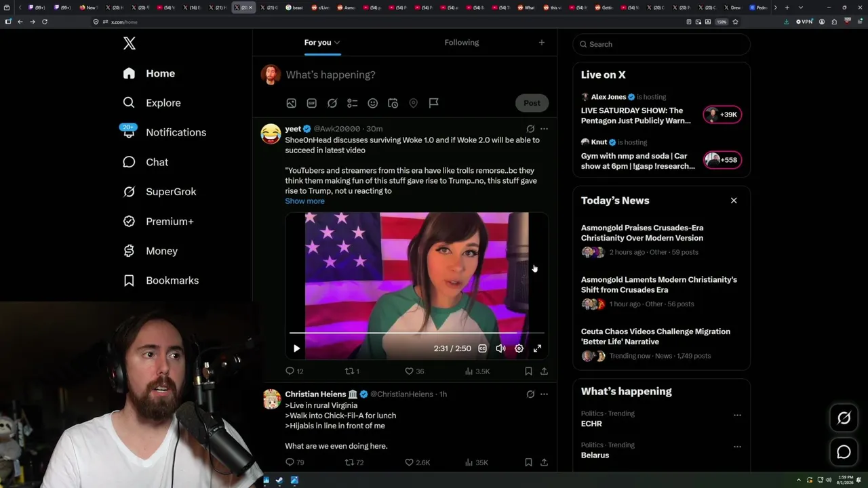Click the Post button
The height and width of the screenshot is (488, 868).
coord(532,103)
